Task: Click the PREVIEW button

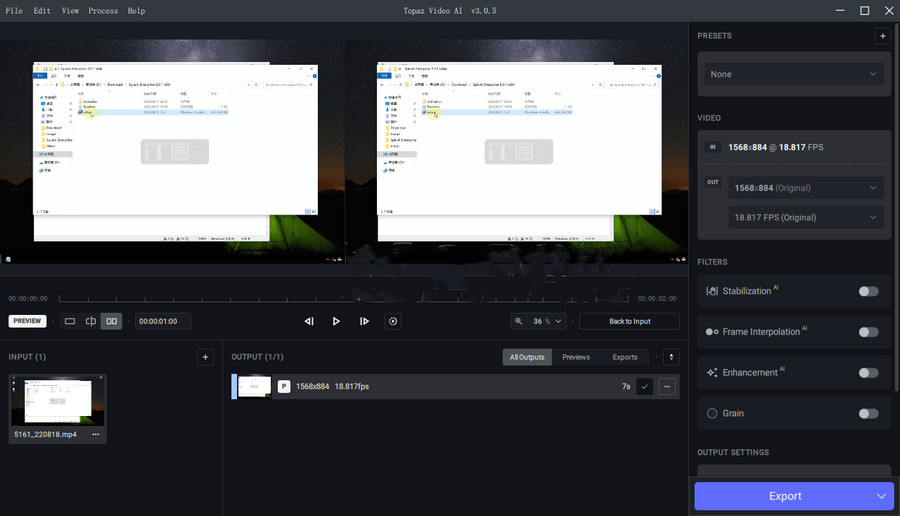Action: (x=27, y=321)
